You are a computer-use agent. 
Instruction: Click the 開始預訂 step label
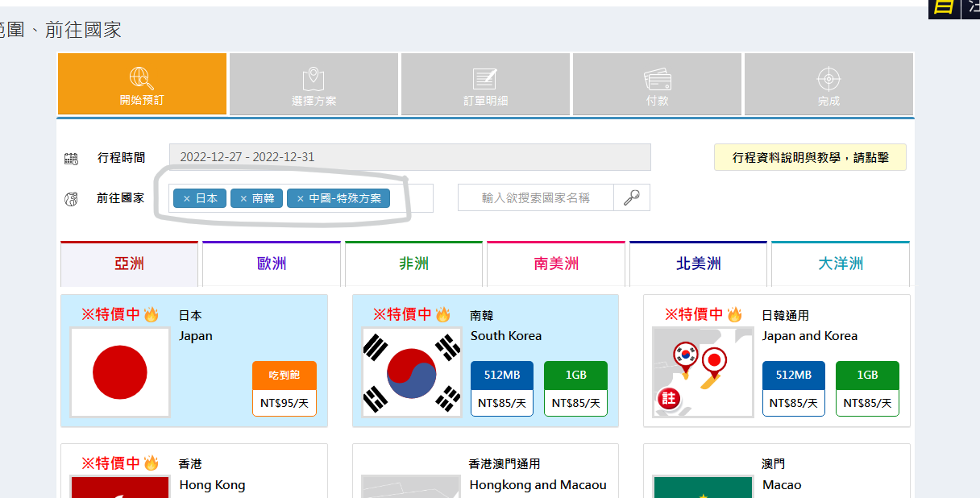click(142, 100)
